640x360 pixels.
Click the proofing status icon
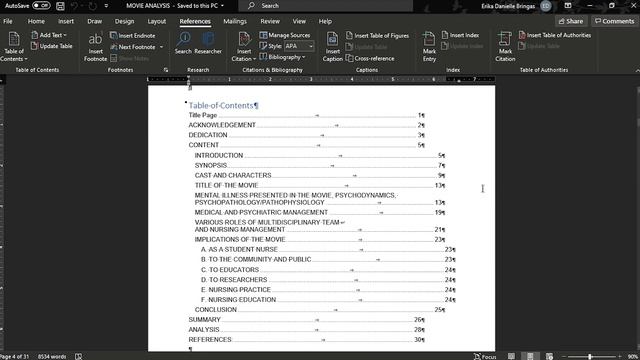[78, 357]
